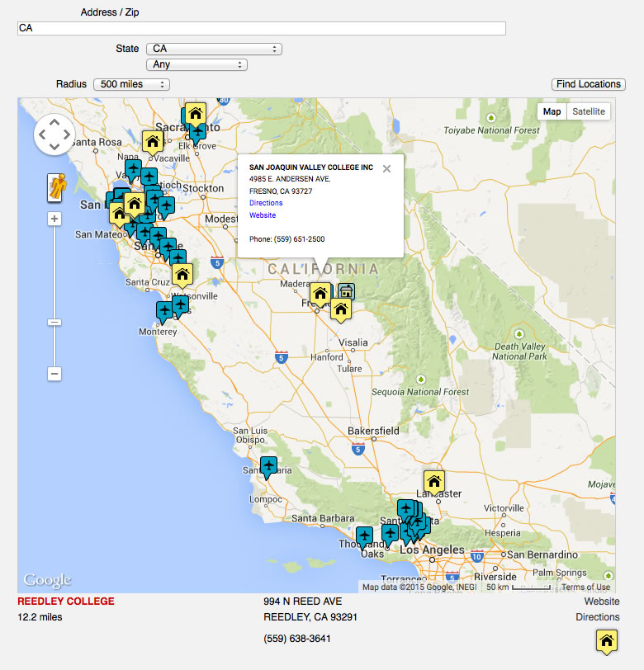
Task: Switch to the Map view tab
Action: (x=552, y=111)
